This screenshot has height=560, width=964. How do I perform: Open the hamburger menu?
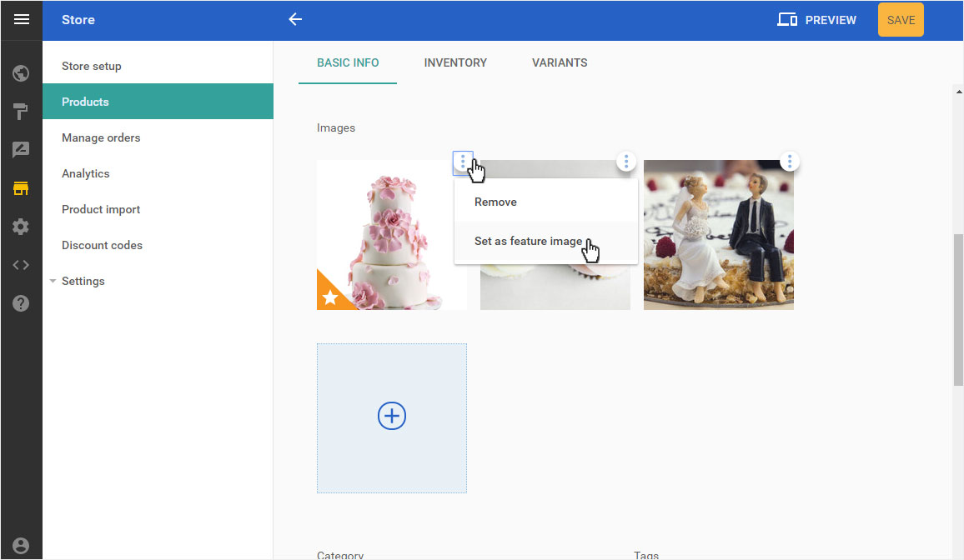coord(22,20)
